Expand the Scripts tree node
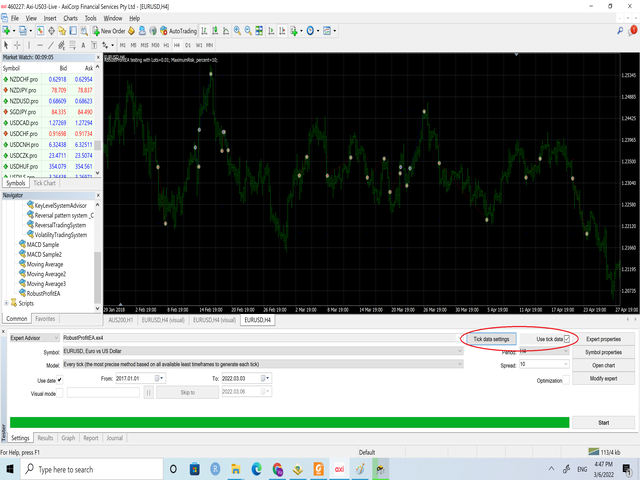This screenshot has height=480, width=640. (6, 303)
